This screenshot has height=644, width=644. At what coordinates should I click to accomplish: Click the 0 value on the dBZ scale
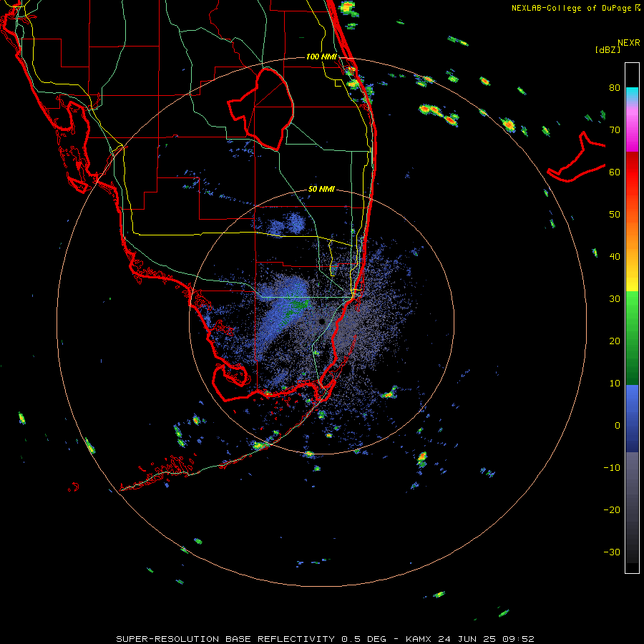[618, 426]
